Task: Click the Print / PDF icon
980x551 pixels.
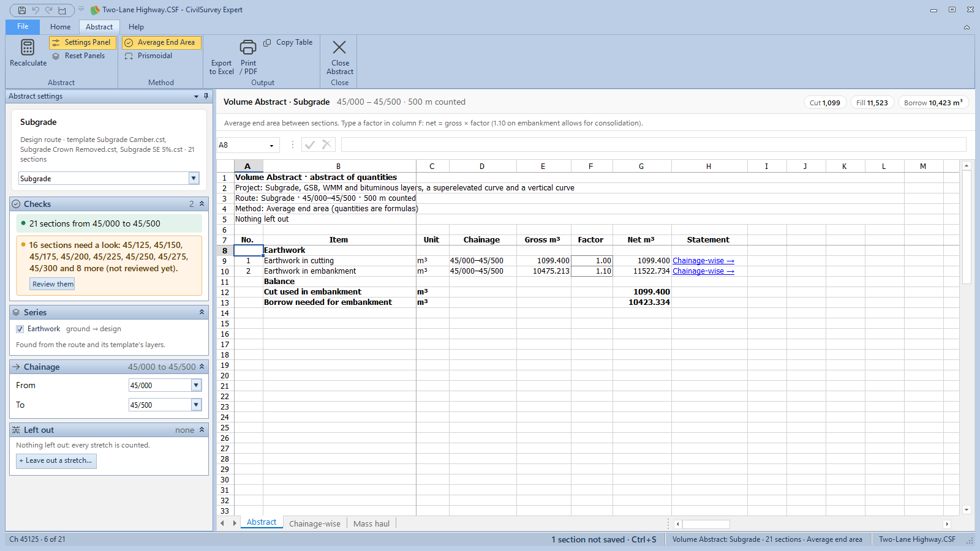Action: click(248, 47)
